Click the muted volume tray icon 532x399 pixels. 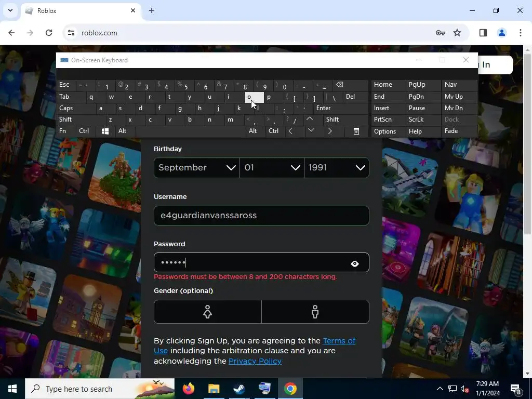(465, 389)
